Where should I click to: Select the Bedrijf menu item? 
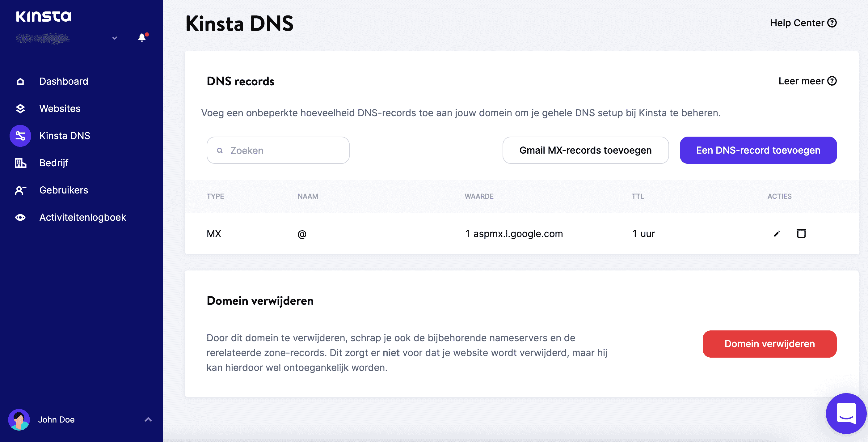point(54,163)
